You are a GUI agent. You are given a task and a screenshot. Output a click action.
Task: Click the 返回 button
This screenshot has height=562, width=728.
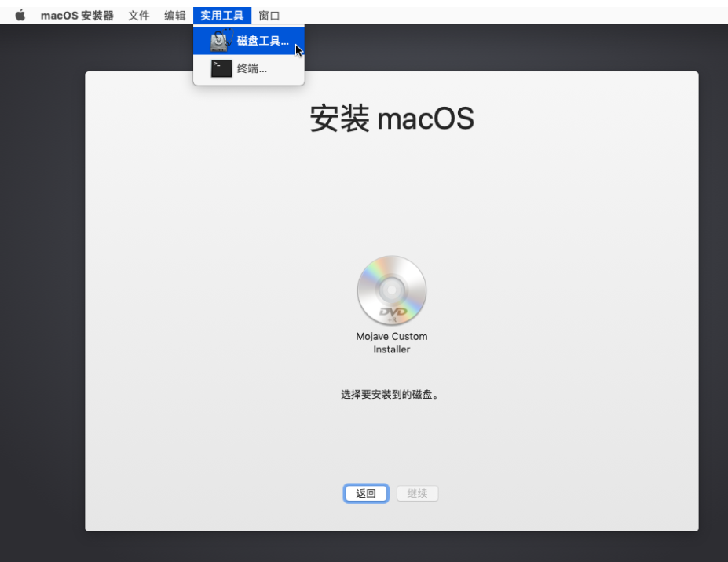click(366, 493)
